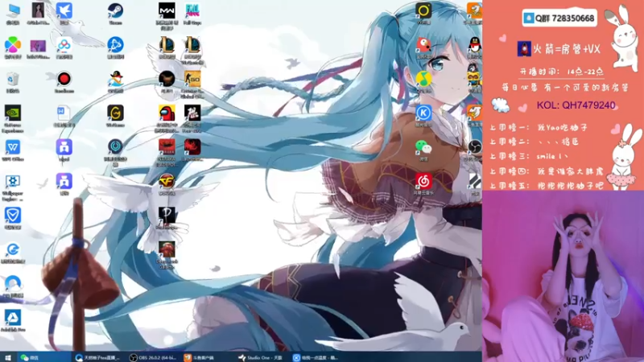Open the black icon with white calligraphy

click(192, 113)
